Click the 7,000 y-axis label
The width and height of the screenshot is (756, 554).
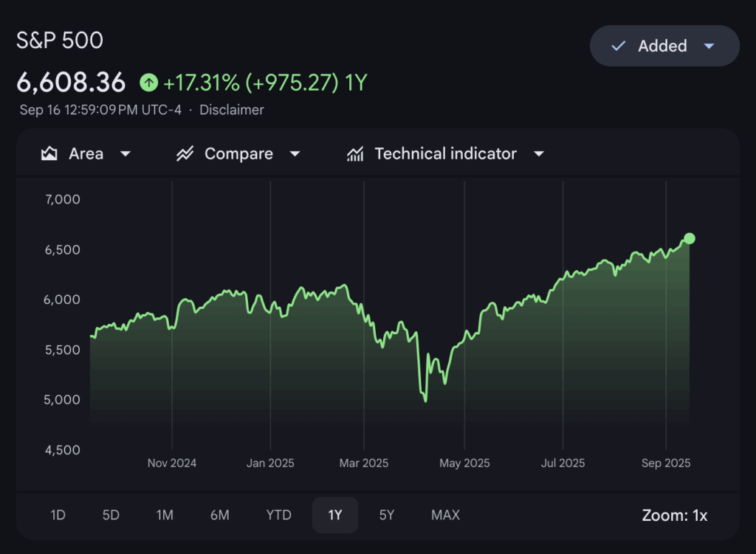63,199
